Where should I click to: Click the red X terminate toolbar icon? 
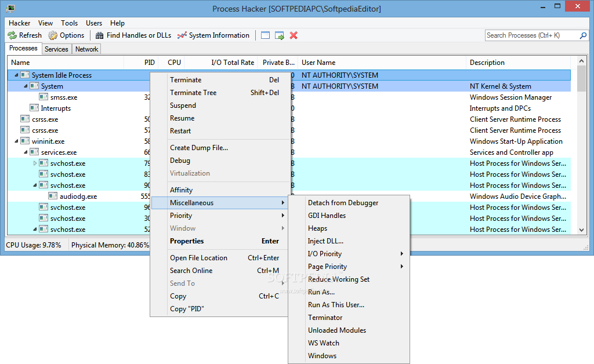[294, 35]
